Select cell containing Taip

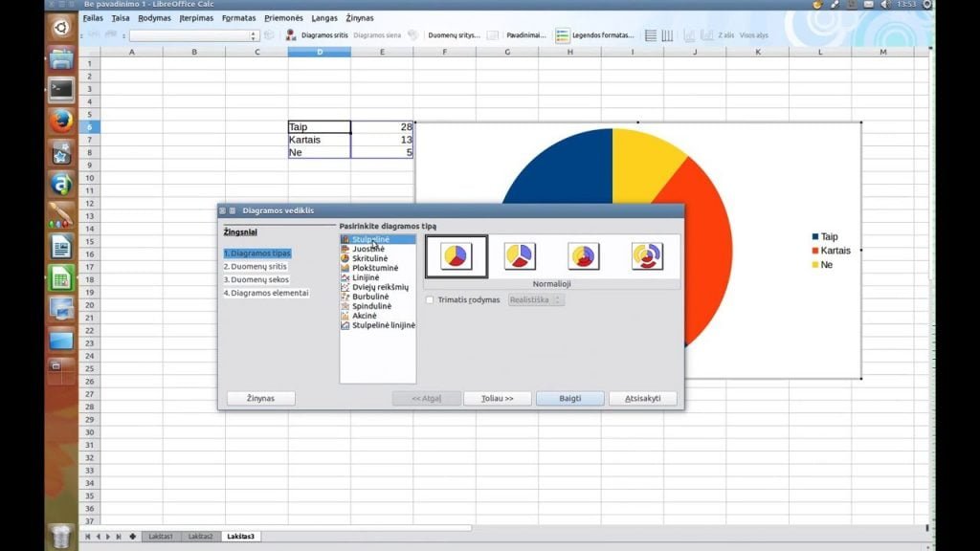click(320, 127)
